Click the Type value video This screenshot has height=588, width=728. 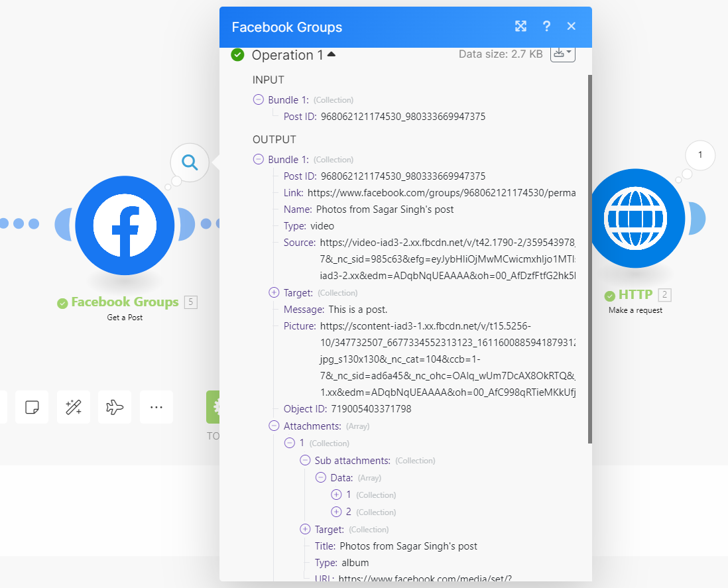tap(322, 226)
